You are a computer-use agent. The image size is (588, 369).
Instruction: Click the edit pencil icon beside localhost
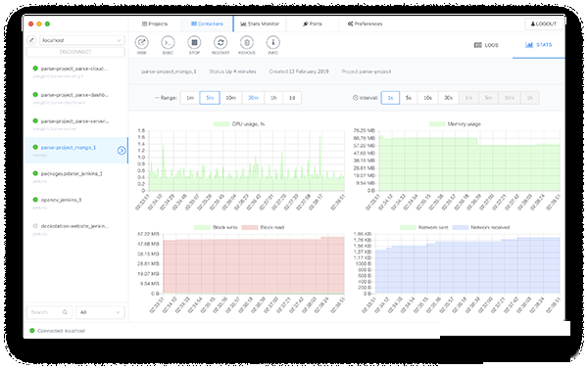(31, 40)
